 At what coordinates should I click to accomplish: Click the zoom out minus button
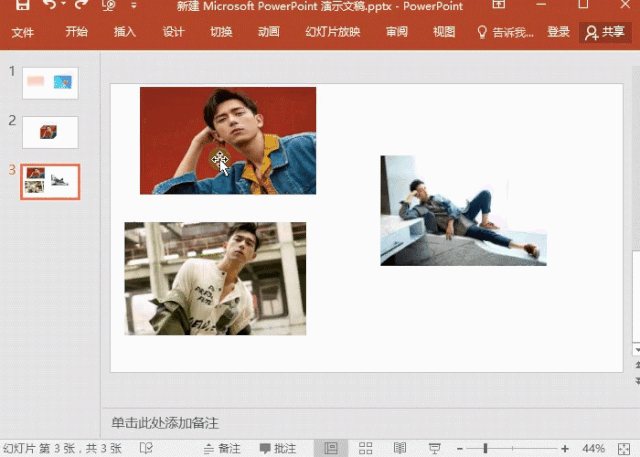pos(460,449)
